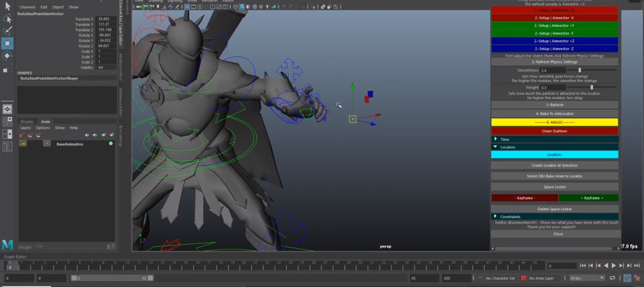Activate the Move tool
This screenshot has width=644, height=287.
click(7, 43)
